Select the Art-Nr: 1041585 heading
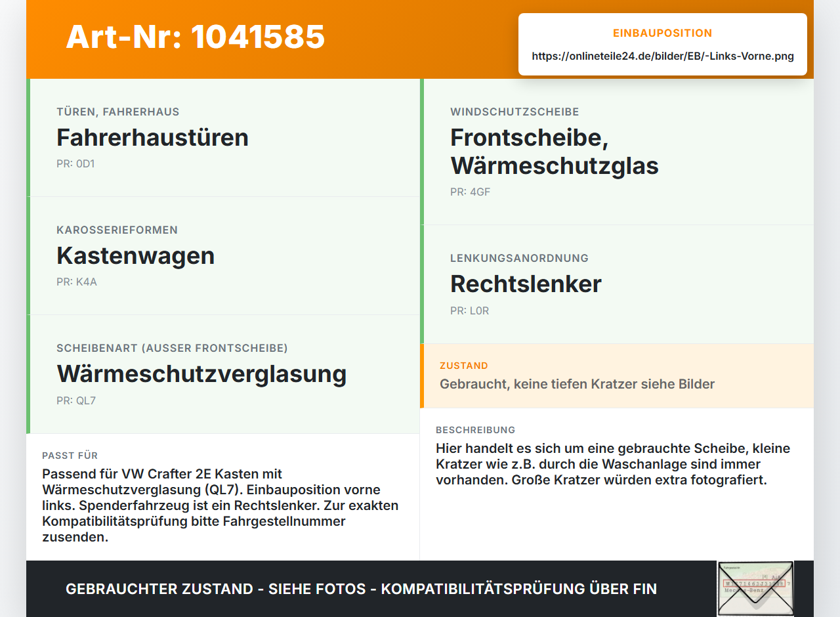 (196, 37)
